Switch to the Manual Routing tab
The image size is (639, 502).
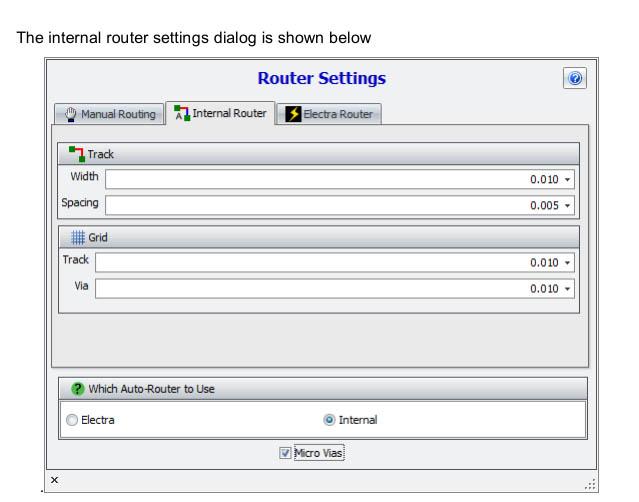click(x=108, y=114)
